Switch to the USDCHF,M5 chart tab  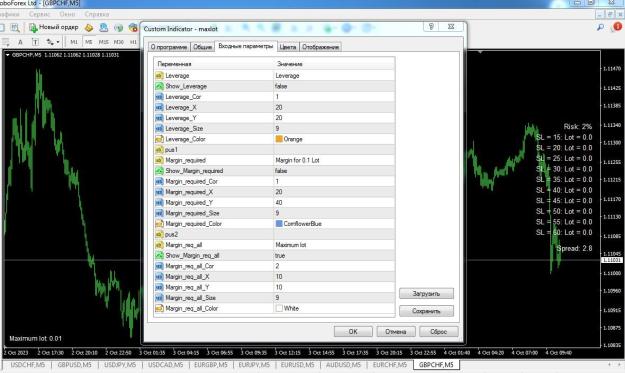tap(28, 365)
